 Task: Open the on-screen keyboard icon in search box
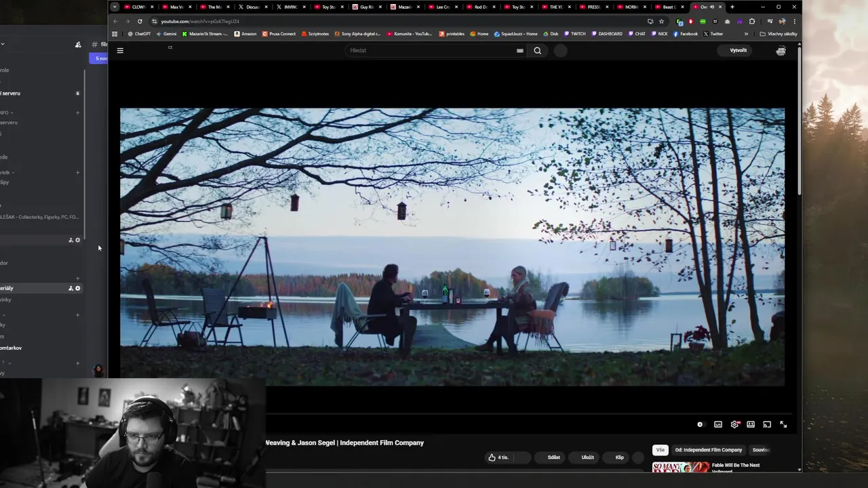pos(520,50)
